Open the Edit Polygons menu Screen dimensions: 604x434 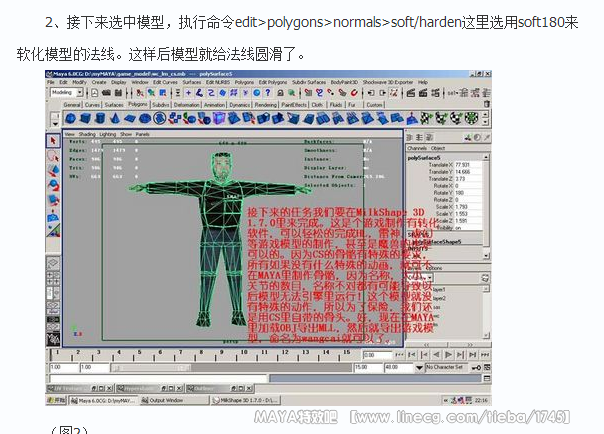click(273, 82)
